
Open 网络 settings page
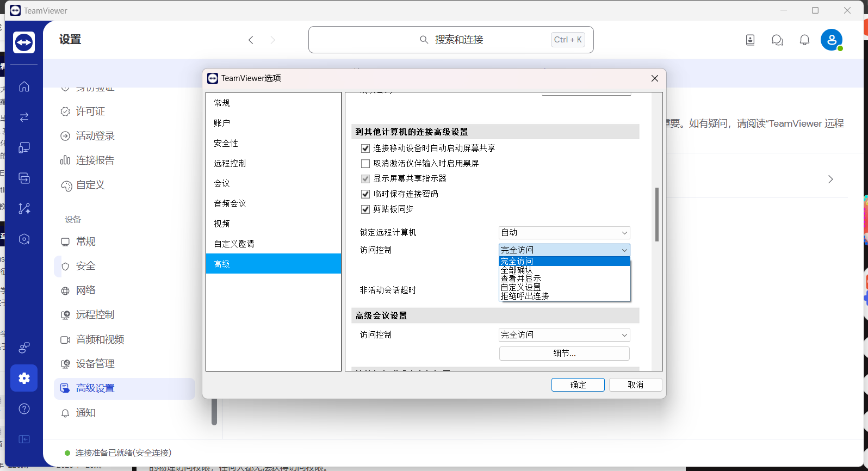pos(125,290)
